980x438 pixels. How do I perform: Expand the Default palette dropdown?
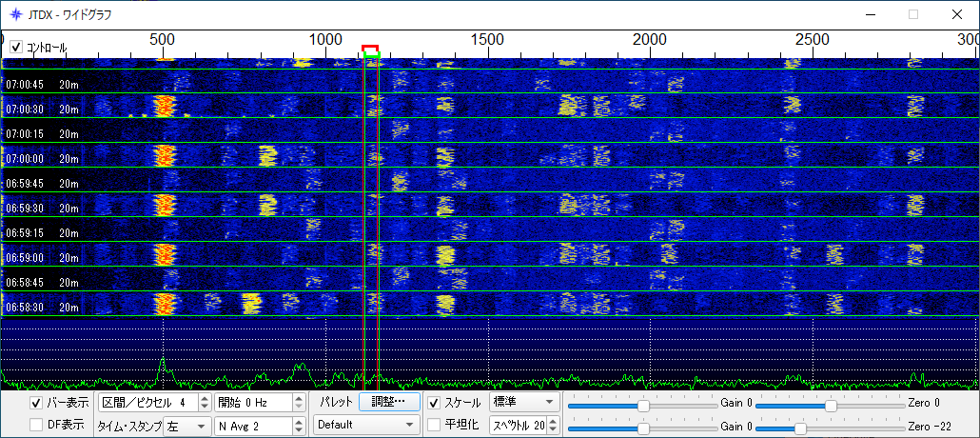[367, 425]
